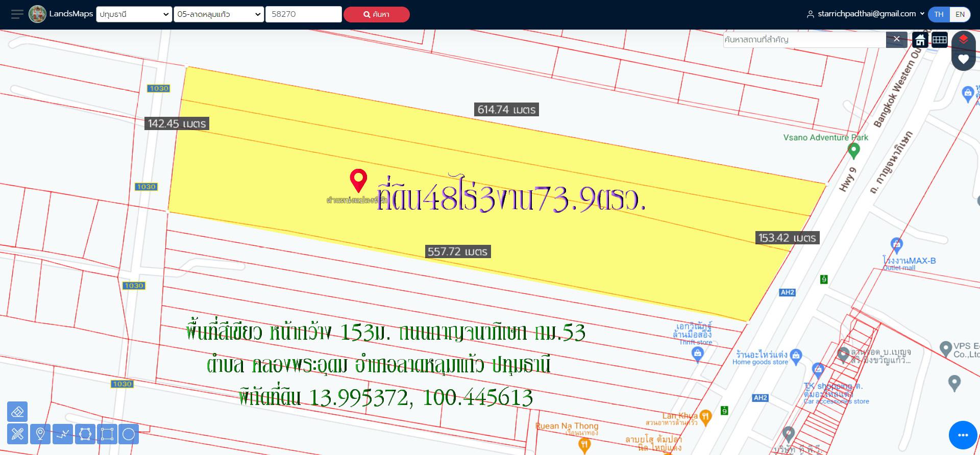Switch language to EN

[960, 14]
